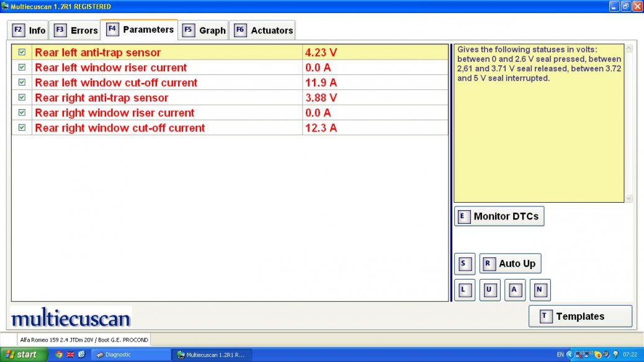644x362 pixels.
Task: Toggle Rear right window riser current checkbox
Action: pos(22,113)
